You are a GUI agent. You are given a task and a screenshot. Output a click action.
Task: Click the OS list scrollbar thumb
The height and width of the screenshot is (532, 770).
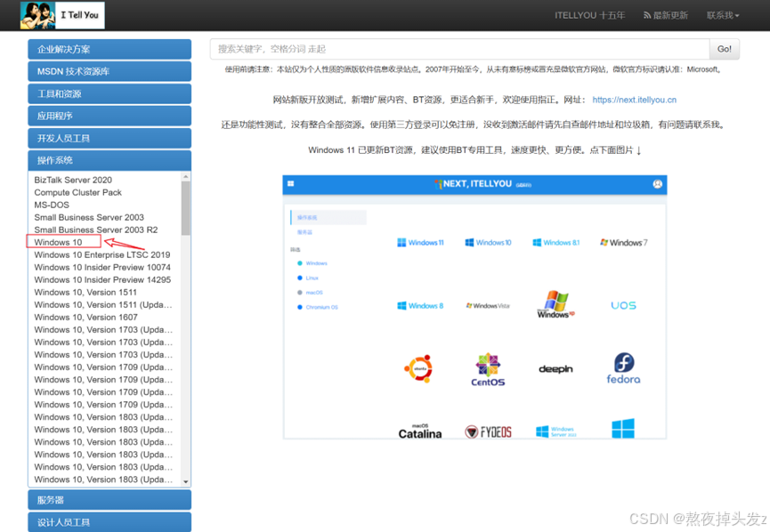tap(186, 208)
